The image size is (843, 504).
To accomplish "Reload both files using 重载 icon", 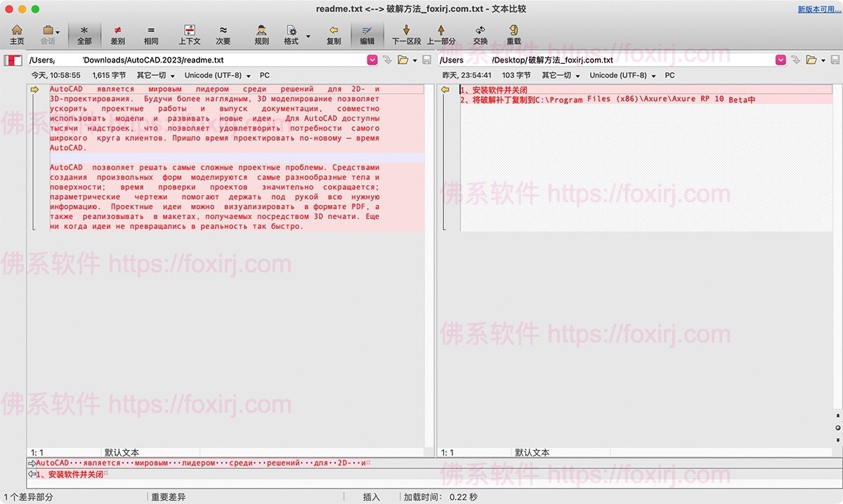I will point(514,33).
